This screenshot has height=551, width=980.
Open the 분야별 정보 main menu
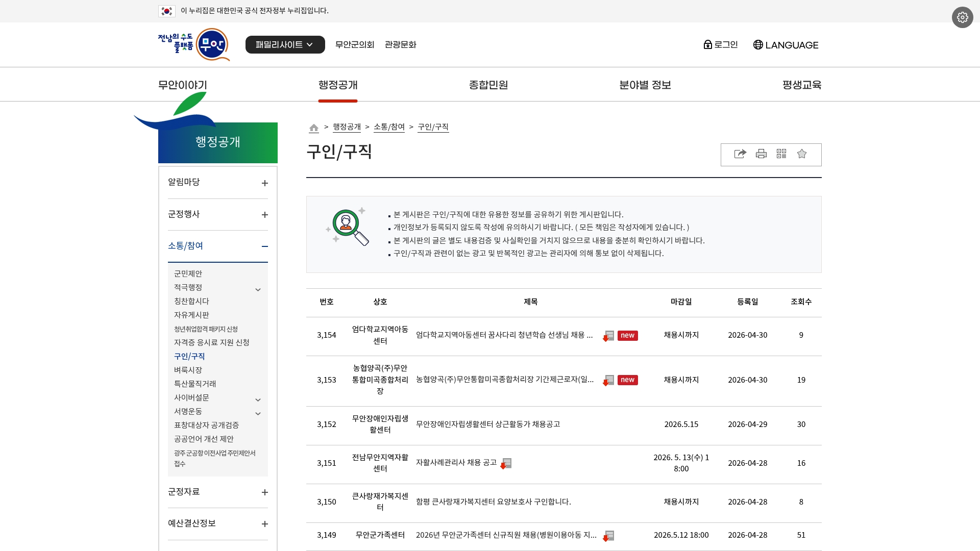click(645, 85)
